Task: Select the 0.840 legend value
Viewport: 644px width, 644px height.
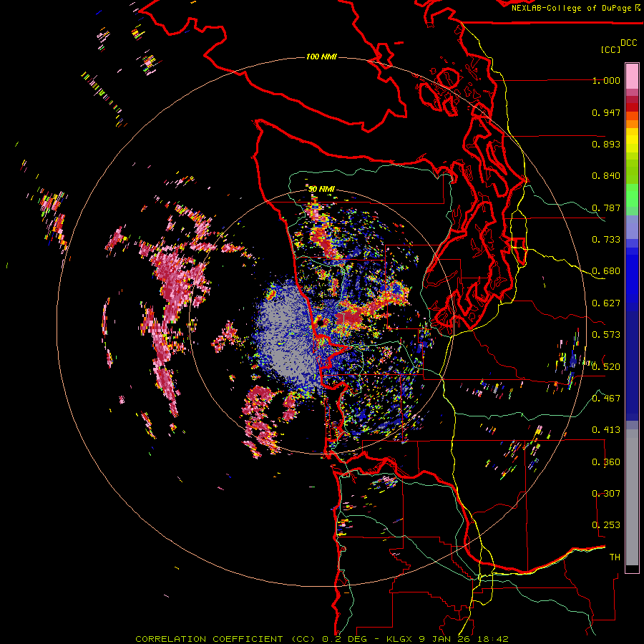Action: tap(606, 176)
